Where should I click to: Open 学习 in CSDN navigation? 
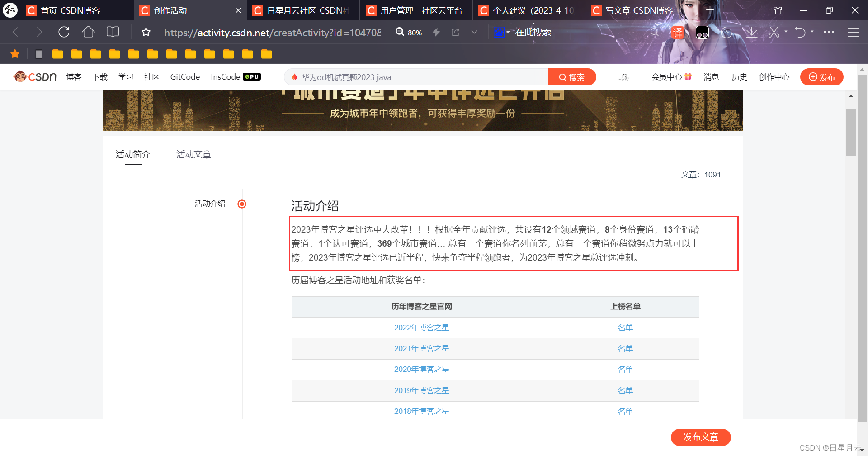click(x=126, y=77)
